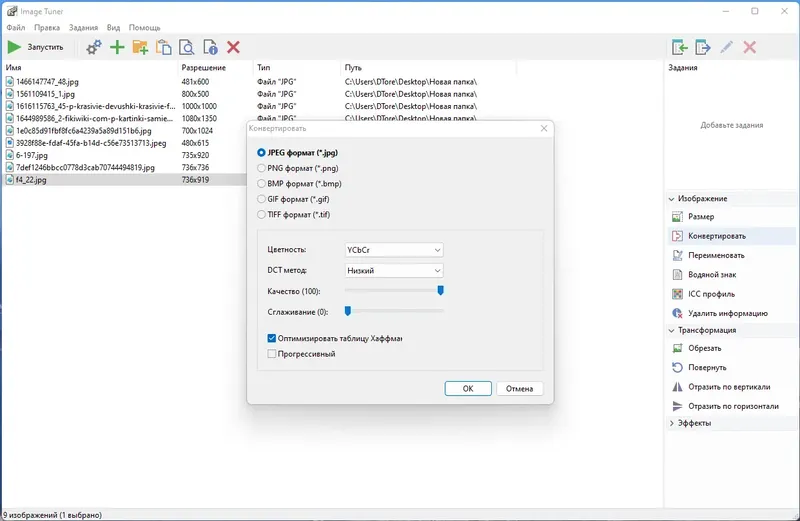Select GIF формат radio button
Viewport: 800px width, 521px height.
(x=261, y=199)
